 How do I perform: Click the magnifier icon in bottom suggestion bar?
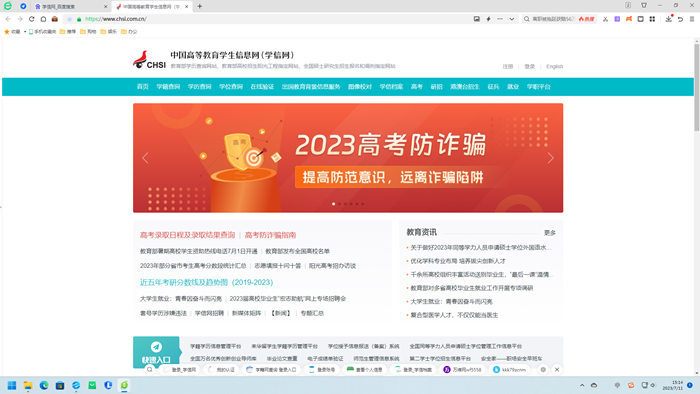pyautogui.click(x=150, y=369)
